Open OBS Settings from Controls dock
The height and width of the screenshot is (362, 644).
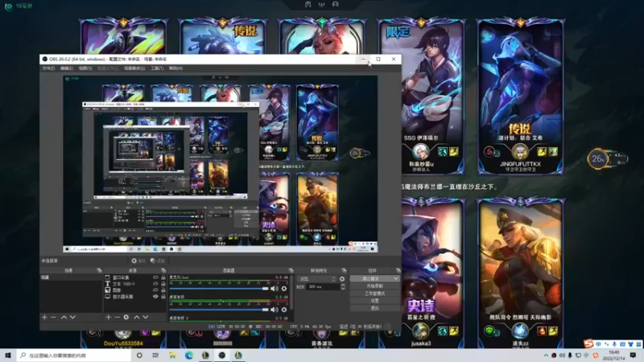(374, 300)
